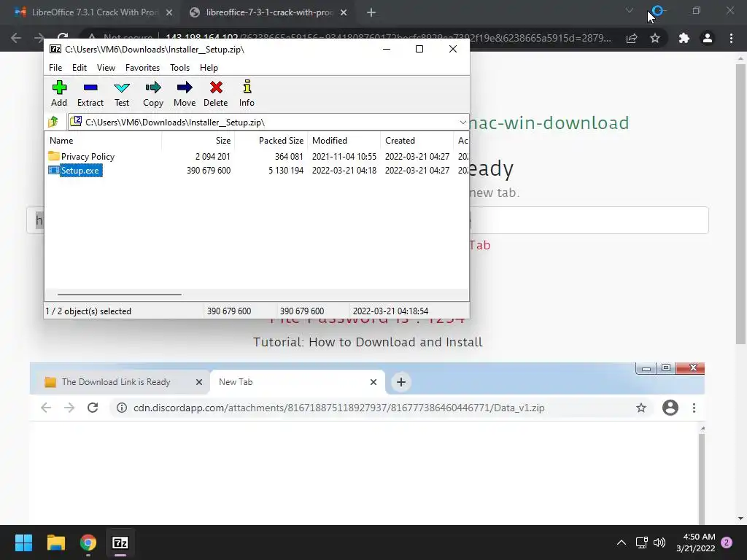
Task: Click the Copy toolbar button
Action: click(x=153, y=94)
